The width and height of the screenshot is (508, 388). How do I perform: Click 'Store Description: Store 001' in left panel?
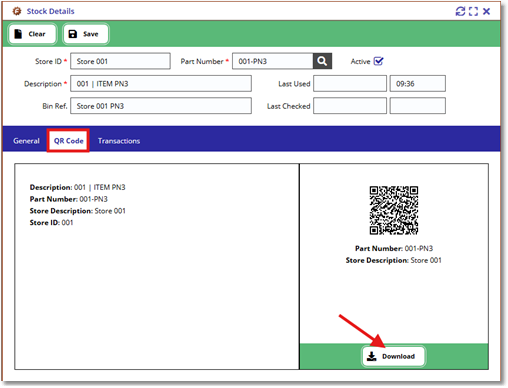77,211
